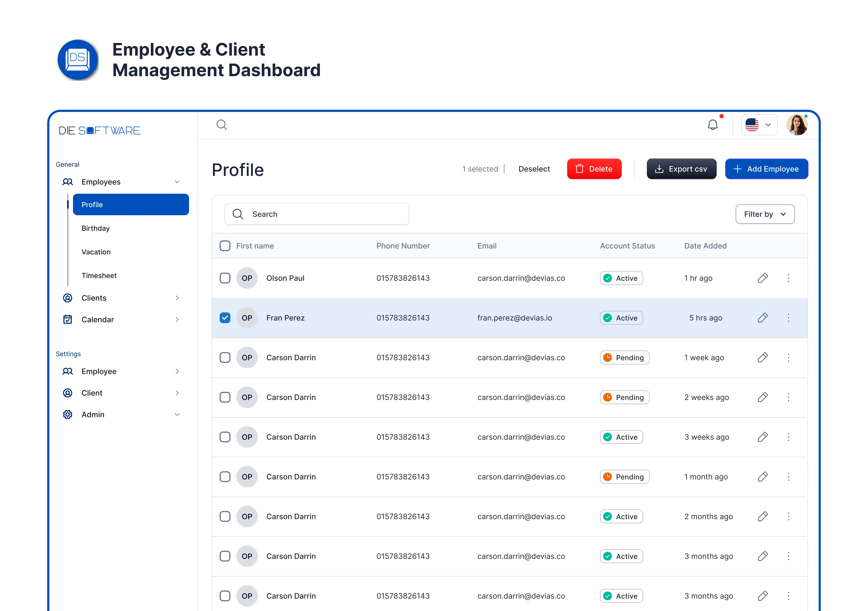Click the Calendar icon in sidebar

coord(68,319)
